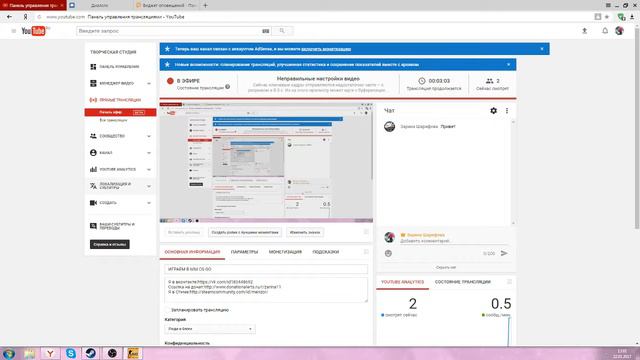The image size is (640, 360).
Task: Switch to the Монетизация tab
Action: point(285,252)
